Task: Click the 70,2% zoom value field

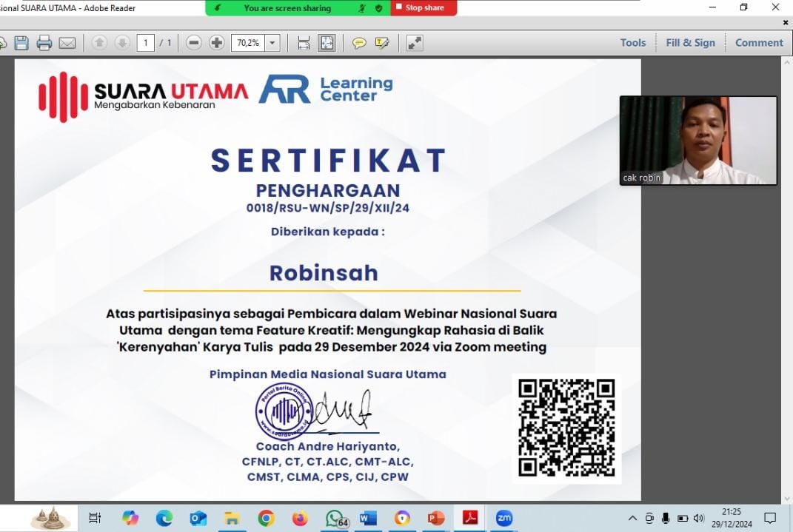Action: (x=248, y=43)
